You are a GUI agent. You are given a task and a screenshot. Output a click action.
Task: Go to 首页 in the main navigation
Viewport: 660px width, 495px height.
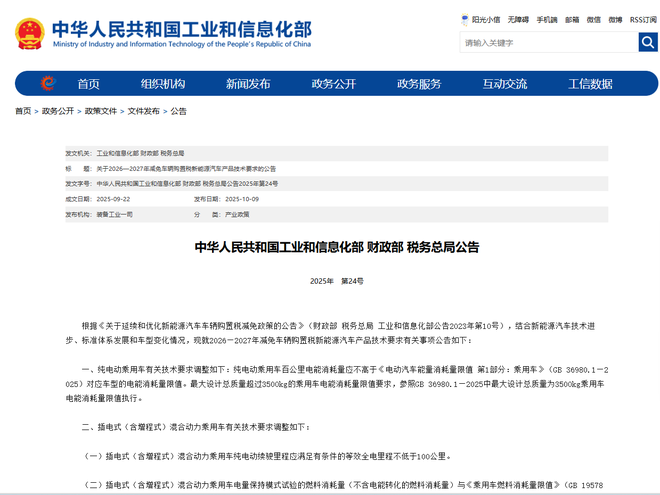pos(89,83)
